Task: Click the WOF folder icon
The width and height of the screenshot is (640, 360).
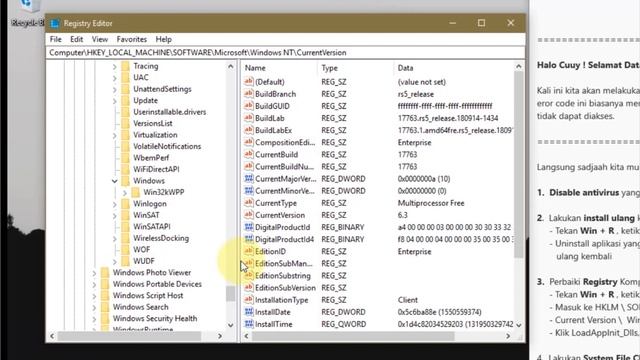Action: point(126,249)
